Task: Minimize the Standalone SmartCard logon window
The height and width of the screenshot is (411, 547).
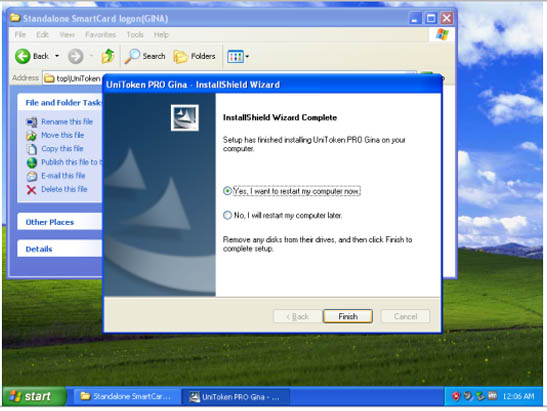Action: (414, 18)
